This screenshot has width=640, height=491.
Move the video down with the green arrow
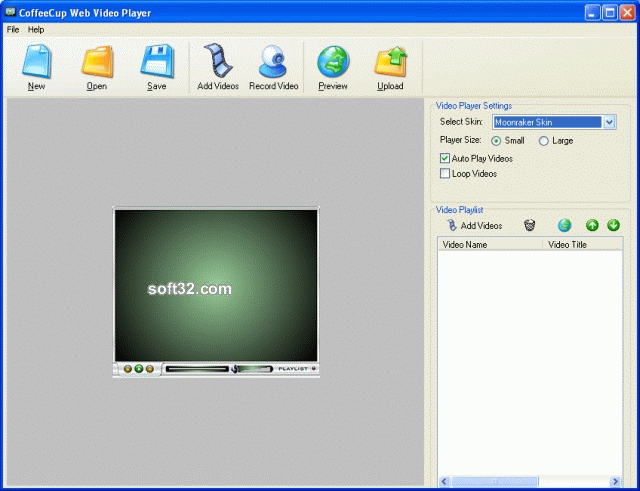pos(613,225)
